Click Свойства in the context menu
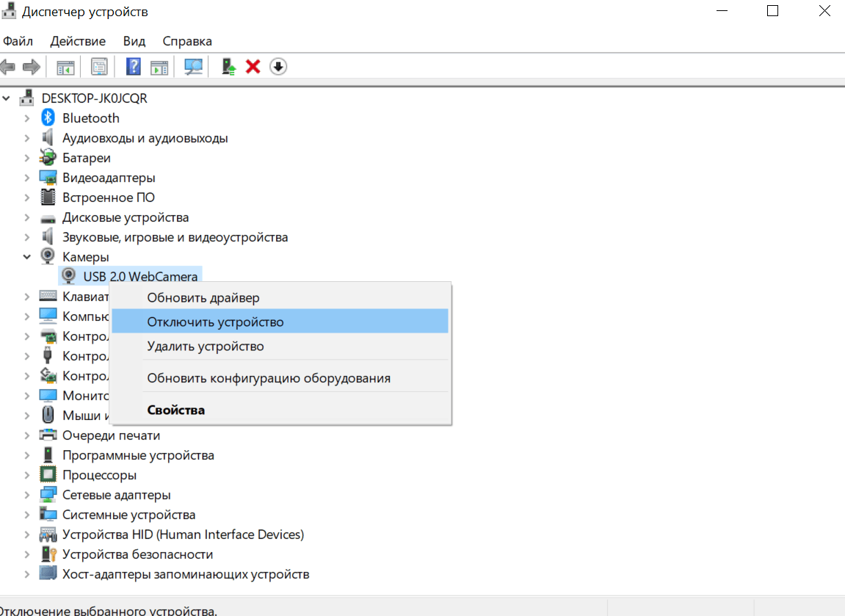 [176, 410]
